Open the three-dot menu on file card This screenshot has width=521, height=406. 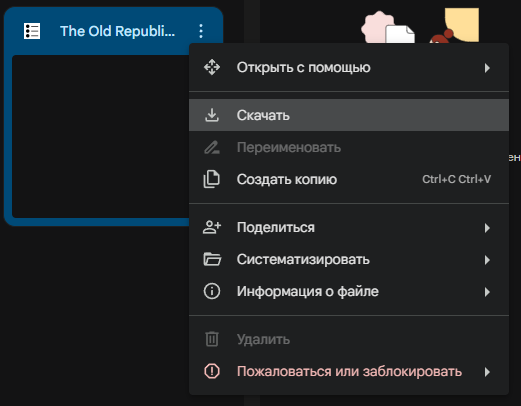click(x=201, y=31)
